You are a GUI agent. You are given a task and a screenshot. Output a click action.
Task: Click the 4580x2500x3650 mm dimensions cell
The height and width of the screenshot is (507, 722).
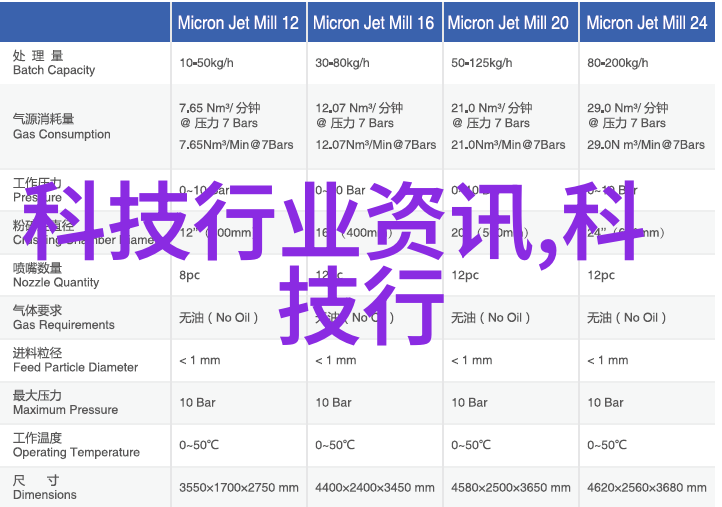(x=511, y=487)
